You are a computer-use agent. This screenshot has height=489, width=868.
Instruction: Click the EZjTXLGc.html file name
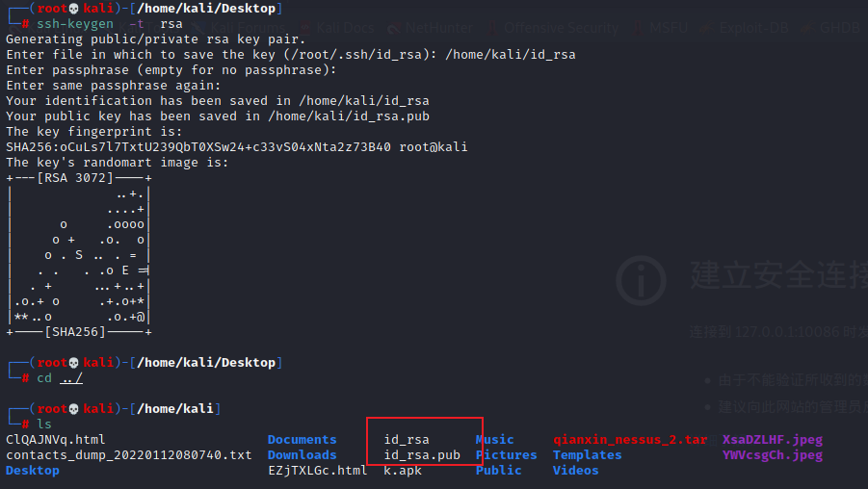[x=318, y=471]
